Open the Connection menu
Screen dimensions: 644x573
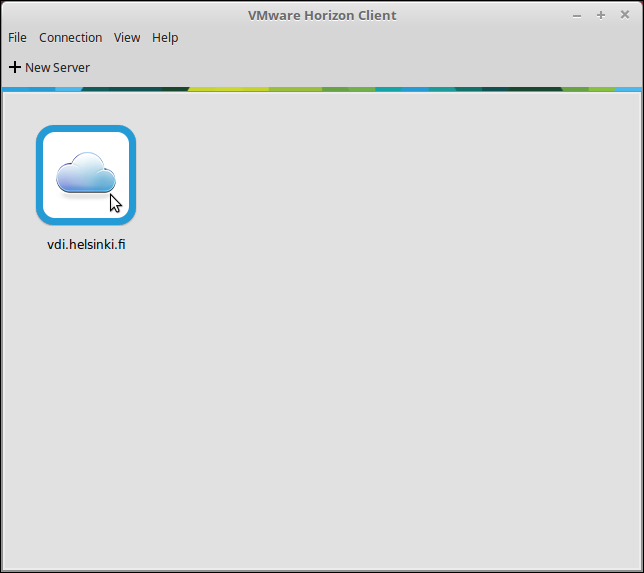tap(70, 37)
